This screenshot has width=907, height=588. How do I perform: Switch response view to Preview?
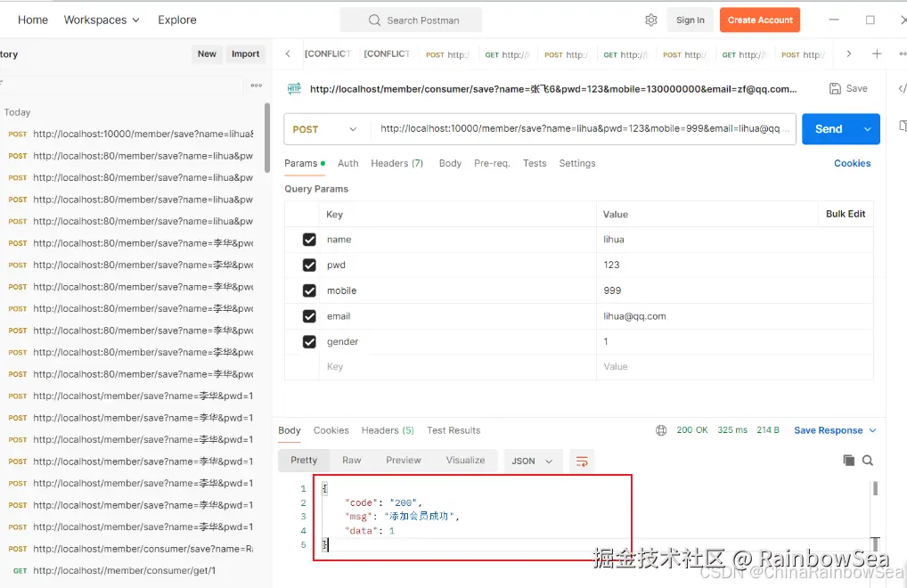tap(404, 461)
